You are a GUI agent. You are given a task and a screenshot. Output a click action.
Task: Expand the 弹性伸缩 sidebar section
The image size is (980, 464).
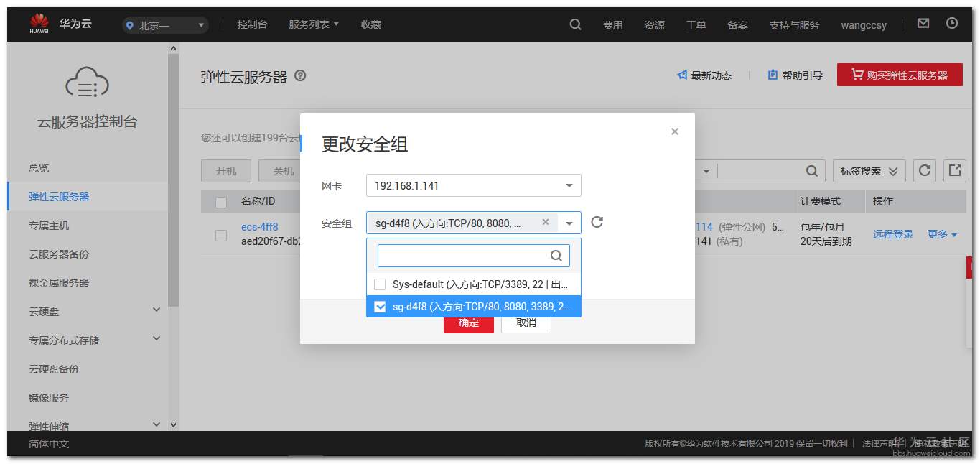pyautogui.click(x=157, y=424)
